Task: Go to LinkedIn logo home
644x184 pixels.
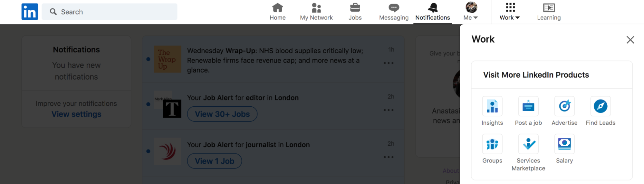Action: 30,12
